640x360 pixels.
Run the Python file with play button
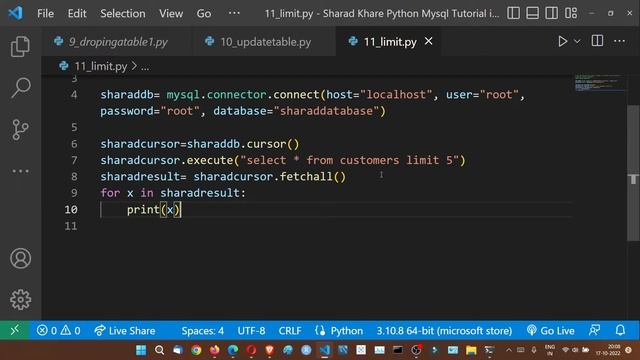(562, 41)
